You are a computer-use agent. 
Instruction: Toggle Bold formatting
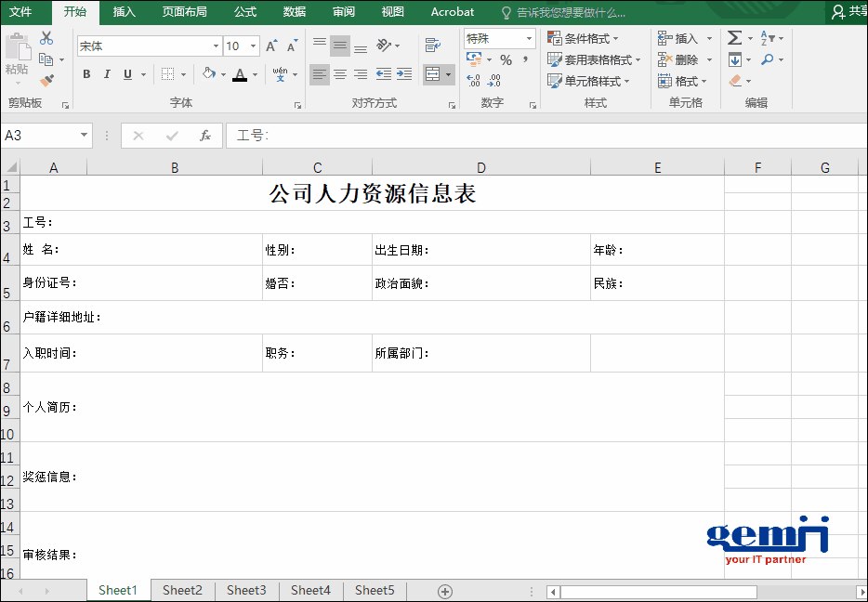tap(86, 74)
